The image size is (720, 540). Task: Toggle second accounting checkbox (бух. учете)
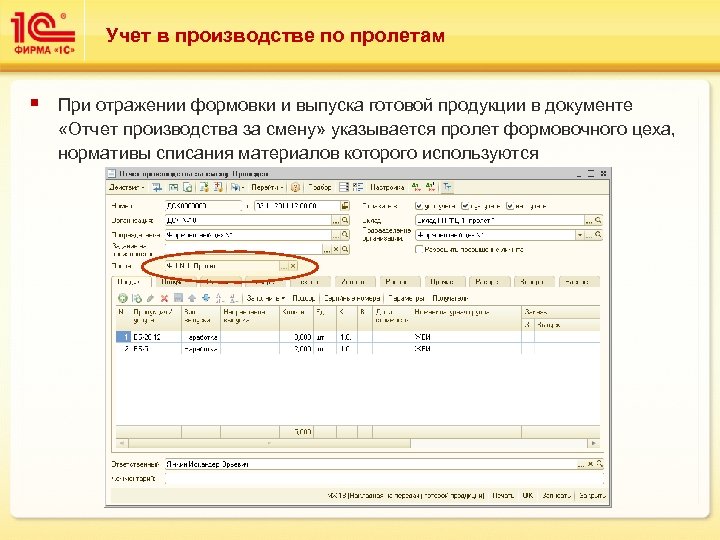coord(465,206)
